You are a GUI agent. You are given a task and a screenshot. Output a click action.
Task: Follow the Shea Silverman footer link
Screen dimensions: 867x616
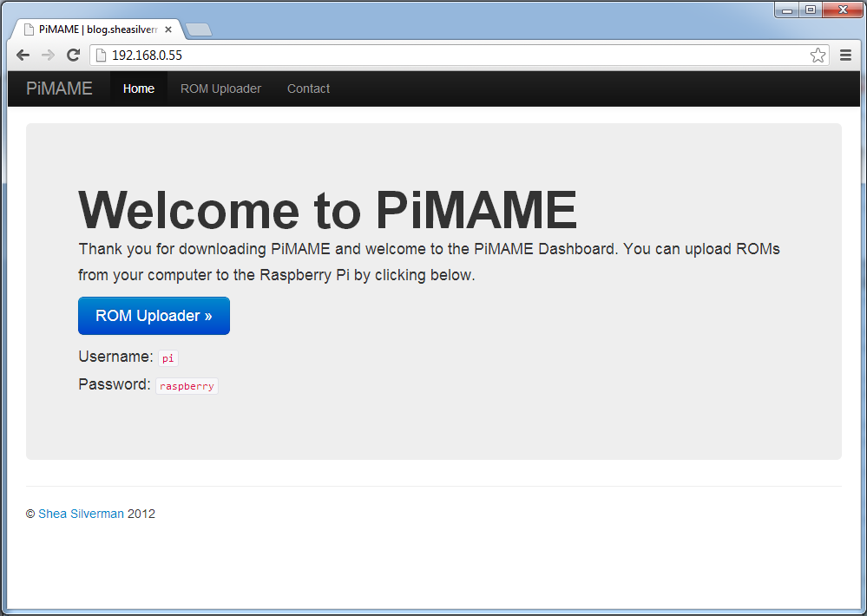81,514
